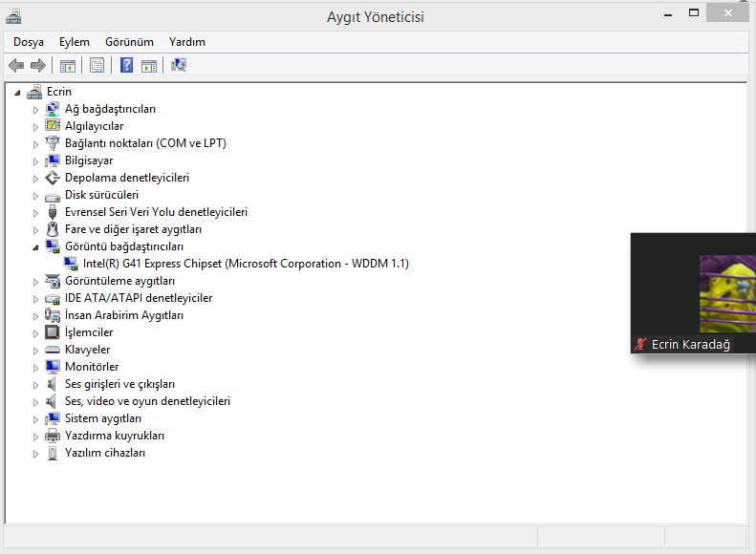Toggle the console tree pane toolbar icon
Viewport: 756px width, 555px height.
coord(68,66)
